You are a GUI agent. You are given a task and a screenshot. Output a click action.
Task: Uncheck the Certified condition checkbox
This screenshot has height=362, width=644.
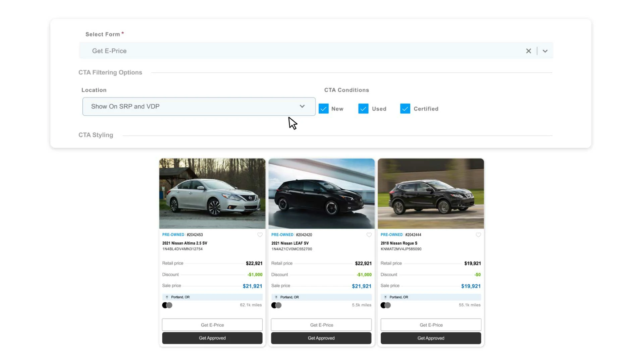click(405, 109)
